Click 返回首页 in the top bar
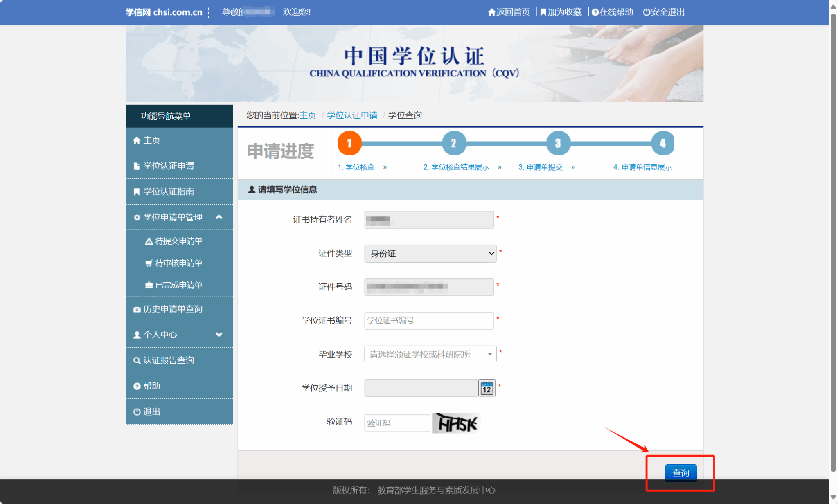This screenshot has height=504, width=838. coord(509,12)
